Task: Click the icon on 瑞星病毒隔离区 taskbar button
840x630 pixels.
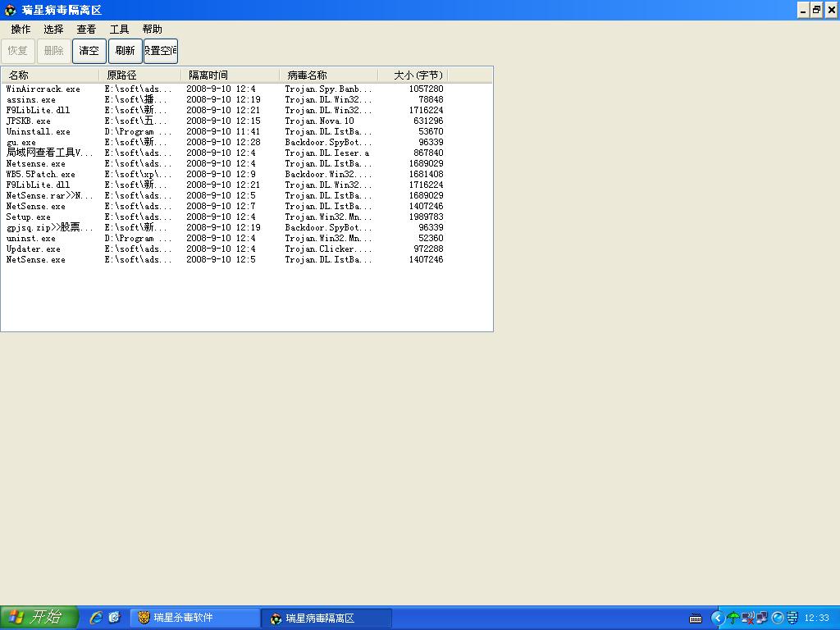Action: click(276, 619)
